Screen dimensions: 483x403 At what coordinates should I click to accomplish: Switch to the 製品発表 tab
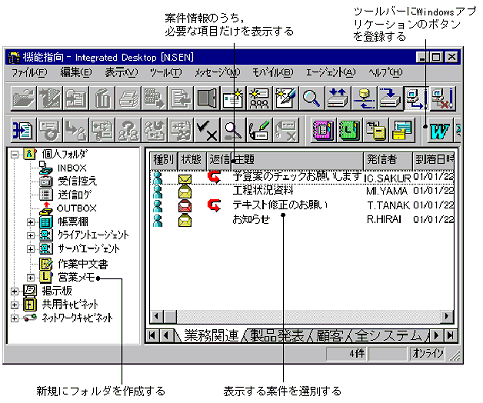(x=277, y=335)
